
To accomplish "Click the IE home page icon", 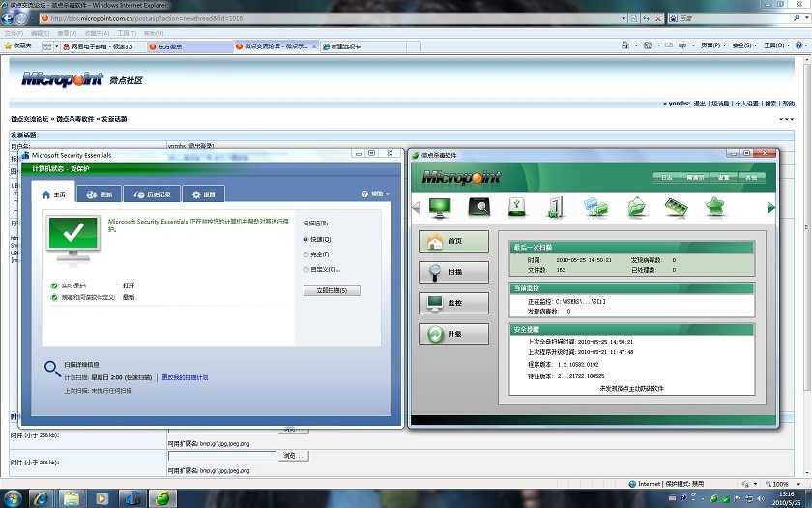I will 625,45.
